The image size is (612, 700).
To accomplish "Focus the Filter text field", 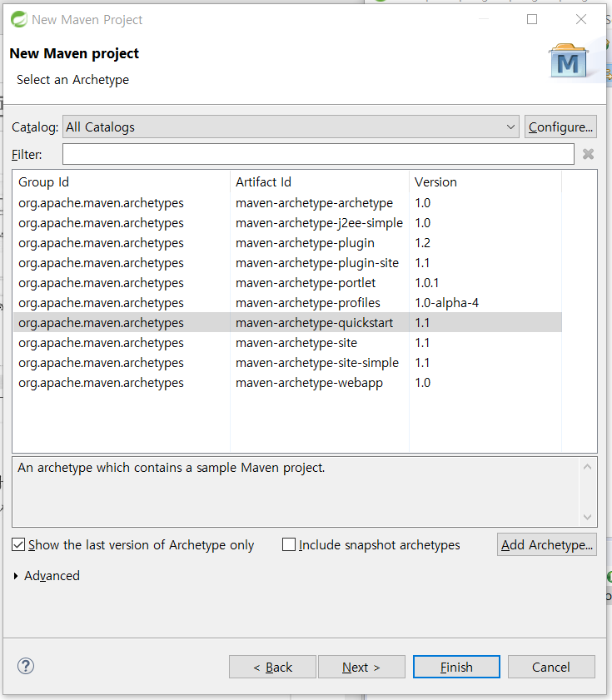I will pyautogui.click(x=318, y=154).
